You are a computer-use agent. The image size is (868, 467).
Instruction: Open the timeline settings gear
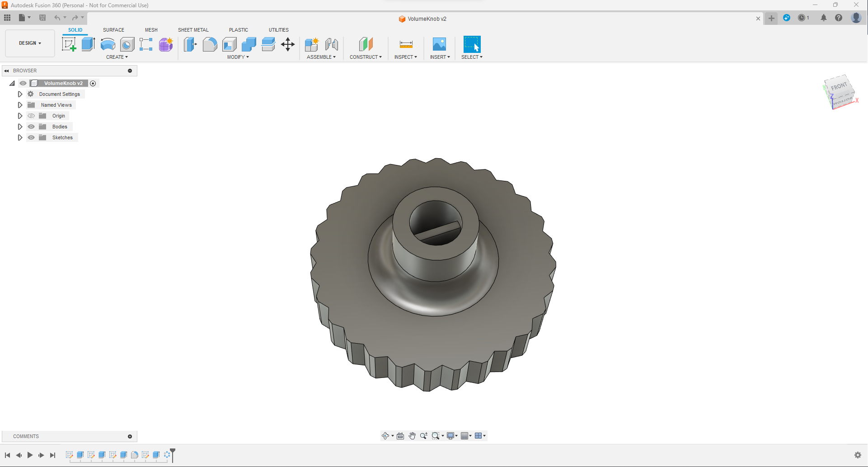[x=858, y=455]
